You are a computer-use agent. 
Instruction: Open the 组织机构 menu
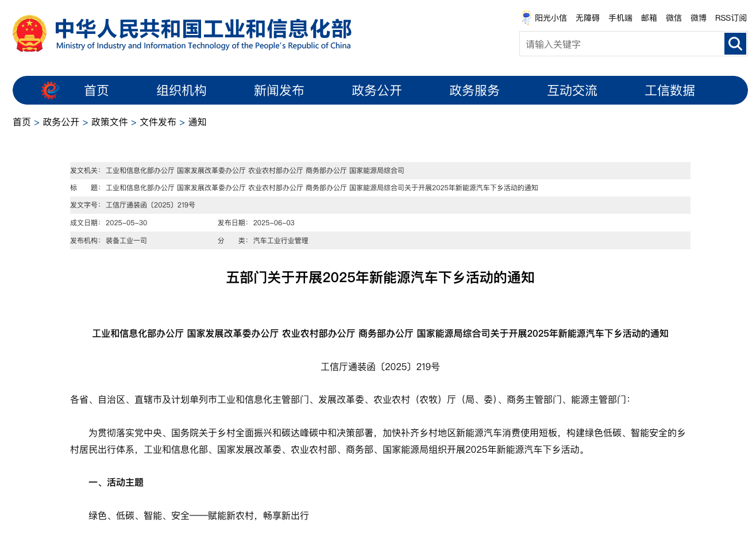click(x=182, y=90)
